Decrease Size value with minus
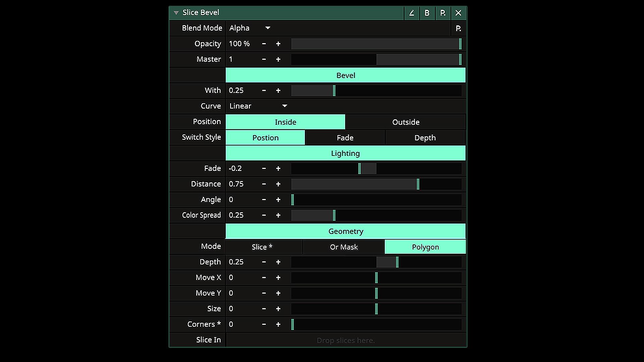Viewport: 644px width, 362px height. click(264, 309)
